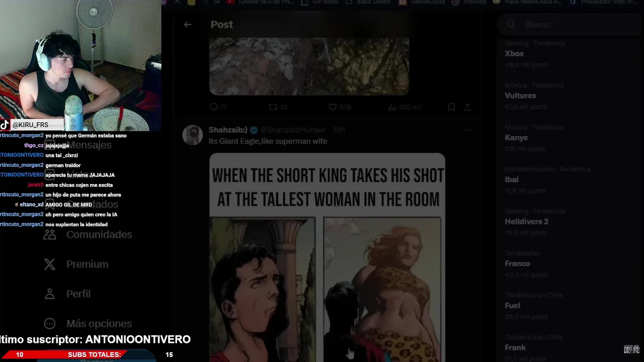Open more options on Shahzaib's post
Image resolution: width=644 pixels, height=362 pixels.
tap(467, 130)
